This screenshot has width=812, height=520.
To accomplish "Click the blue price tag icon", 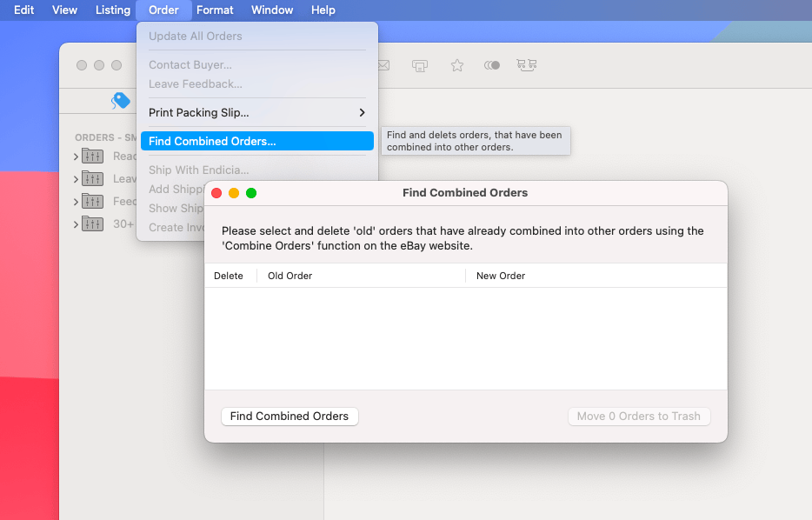I will click(120, 101).
